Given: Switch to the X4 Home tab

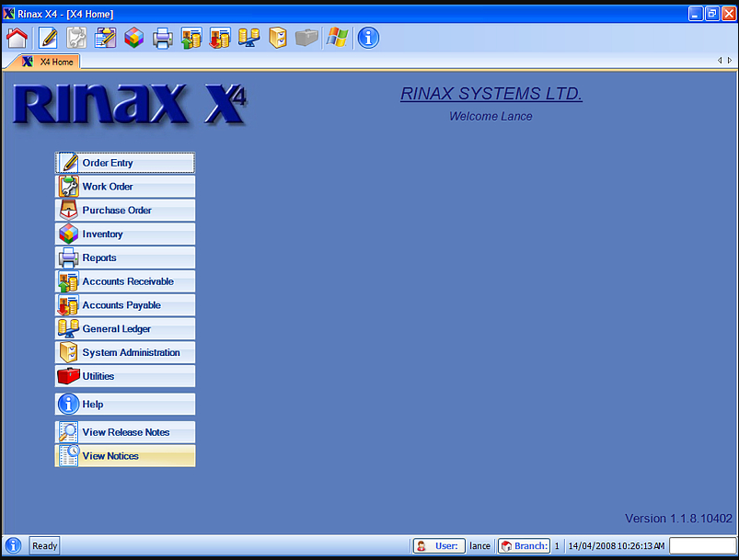Looking at the screenshot, I should point(49,62).
